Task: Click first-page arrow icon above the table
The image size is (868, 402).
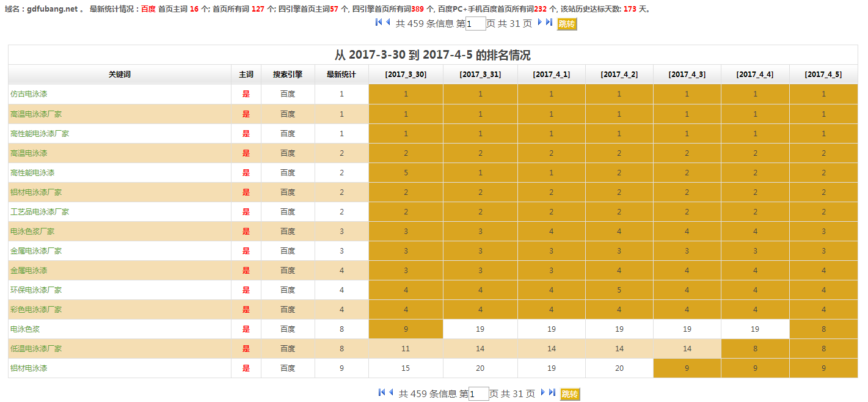Action: click(379, 23)
